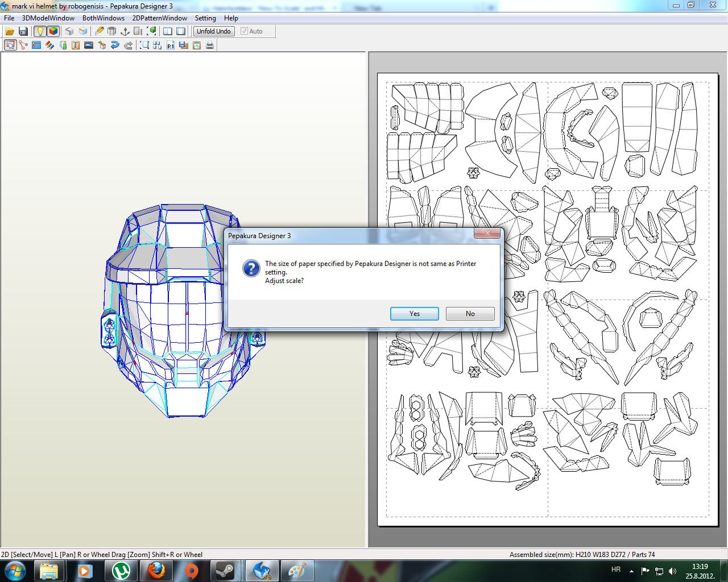Click the selection rectangle fit icon
The image size is (728, 582).
tap(144, 45)
